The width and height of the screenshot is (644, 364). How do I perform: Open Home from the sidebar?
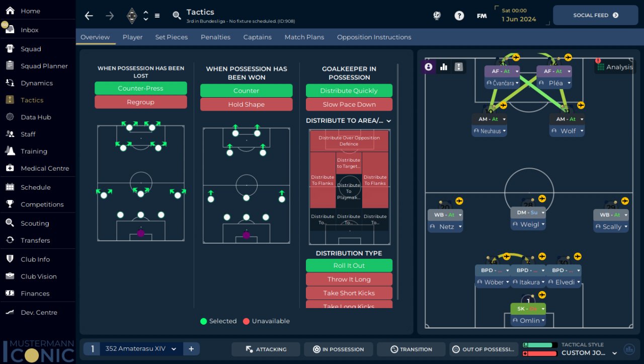tap(30, 11)
